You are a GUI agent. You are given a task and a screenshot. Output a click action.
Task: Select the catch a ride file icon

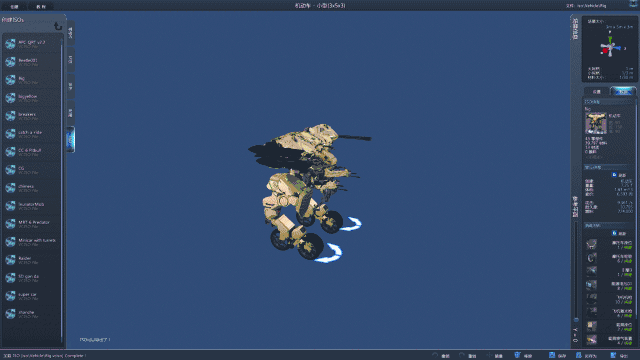tap(10, 133)
